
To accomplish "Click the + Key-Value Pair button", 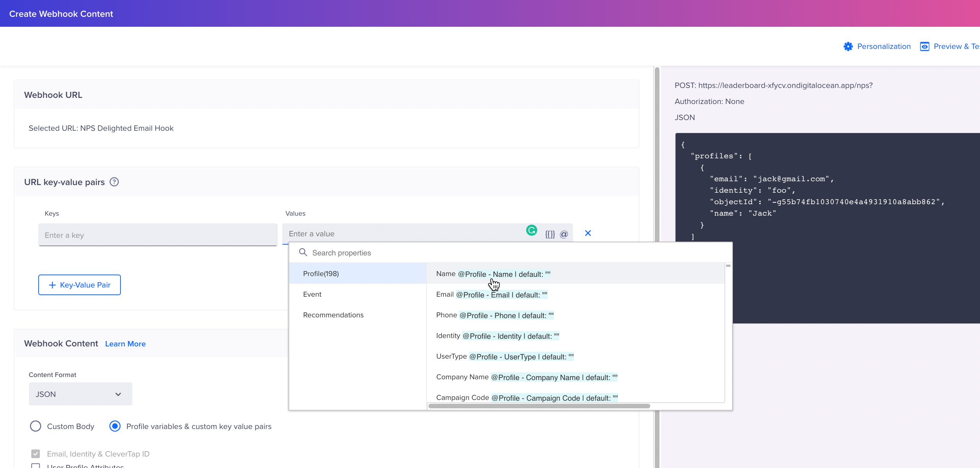I will (x=80, y=285).
